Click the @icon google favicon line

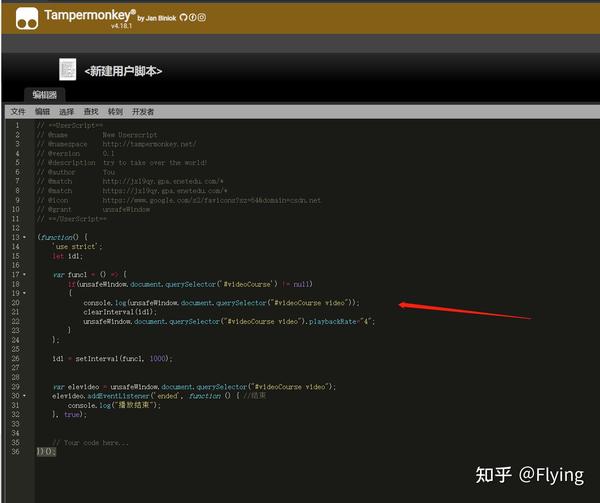[179, 200]
